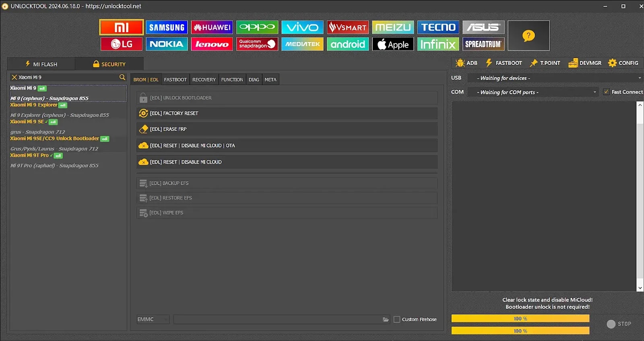Select the Xiaomi MI brand icon

(122, 27)
